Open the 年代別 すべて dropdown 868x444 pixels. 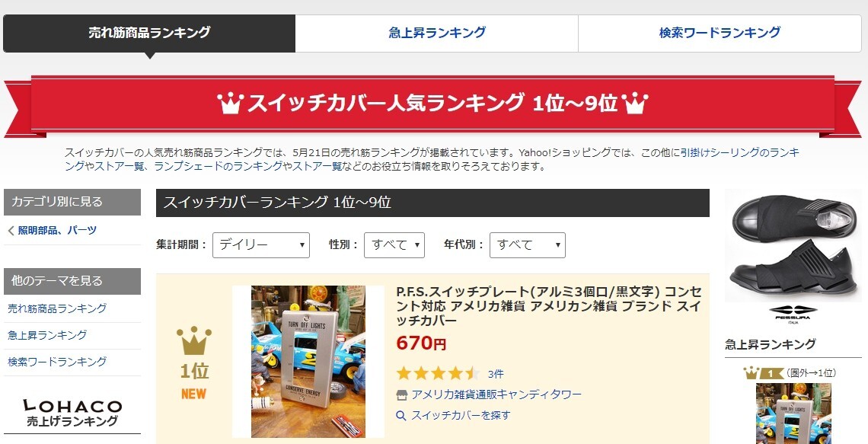(528, 245)
